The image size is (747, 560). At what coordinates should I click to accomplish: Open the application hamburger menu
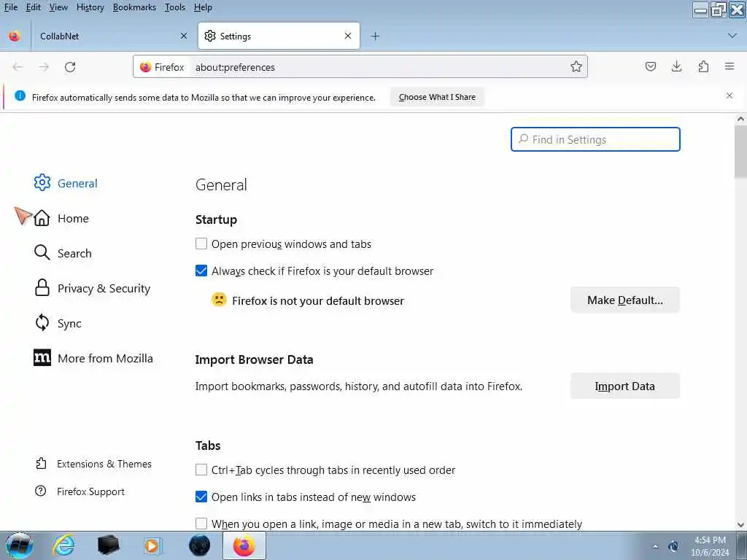(729, 66)
